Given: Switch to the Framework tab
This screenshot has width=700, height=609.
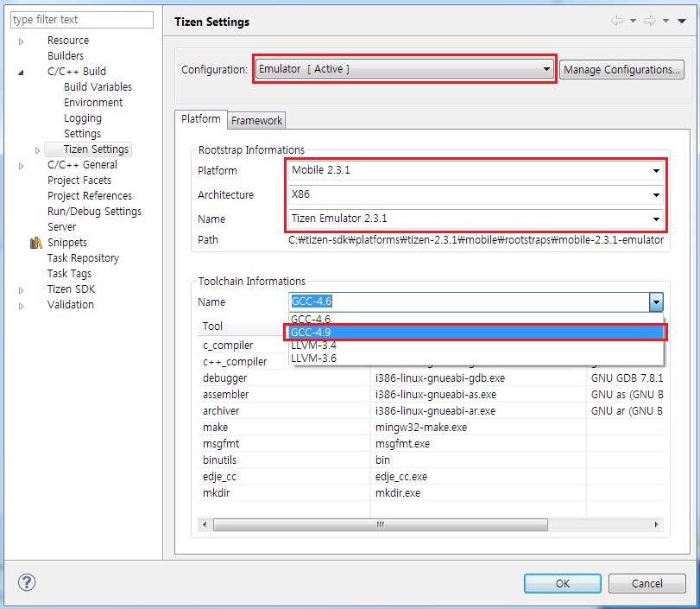Looking at the screenshot, I should (256, 121).
